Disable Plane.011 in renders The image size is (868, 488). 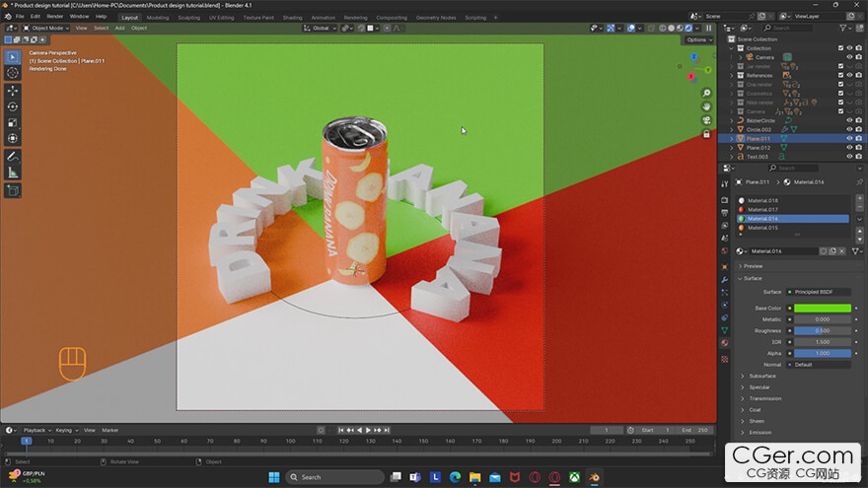coord(858,138)
